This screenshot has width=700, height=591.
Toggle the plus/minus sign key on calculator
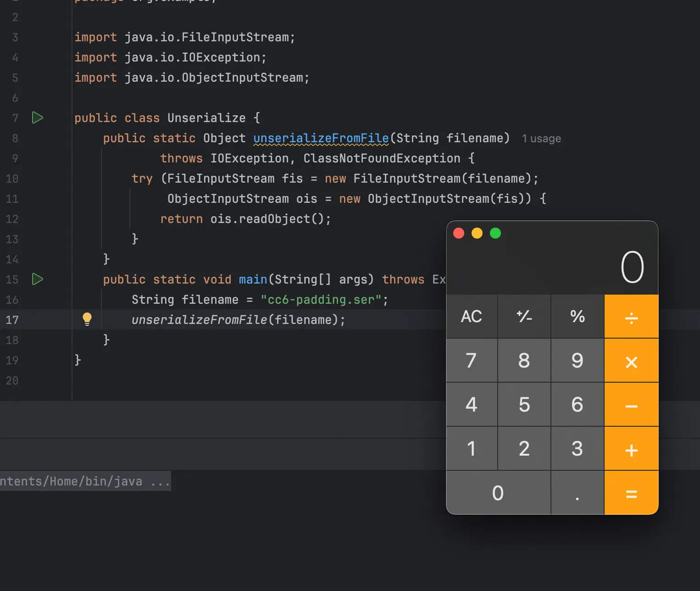pos(524,317)
